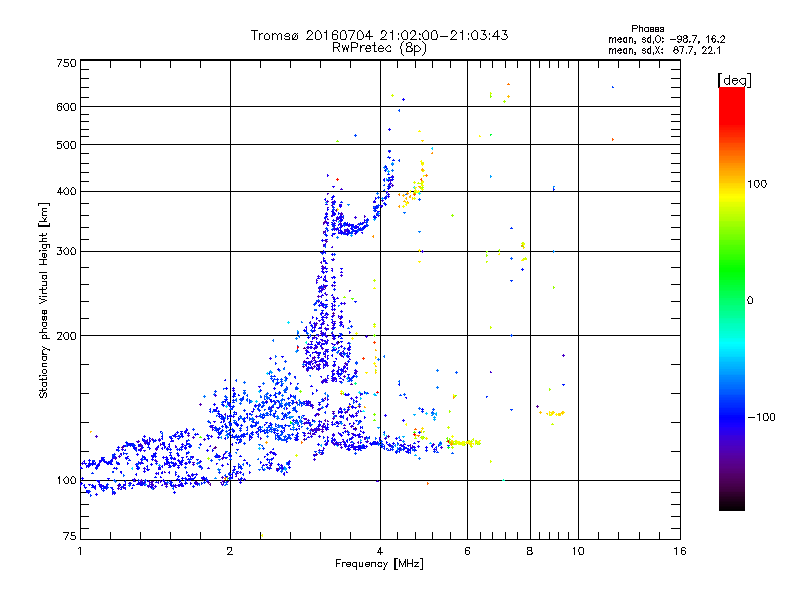Click the '0' colorbar tick label
The height and width of the screenshot is (600, 800).
click(x=750, y=301)
